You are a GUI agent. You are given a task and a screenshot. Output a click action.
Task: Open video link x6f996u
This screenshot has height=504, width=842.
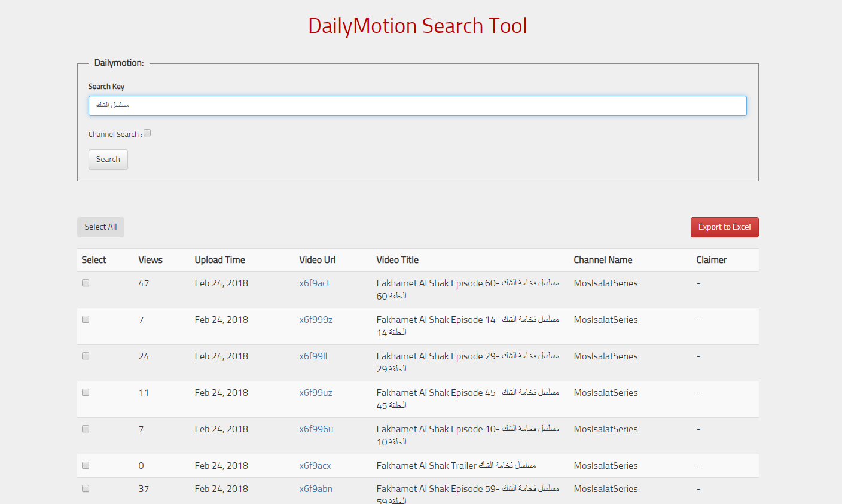click(x=316, y=429)
